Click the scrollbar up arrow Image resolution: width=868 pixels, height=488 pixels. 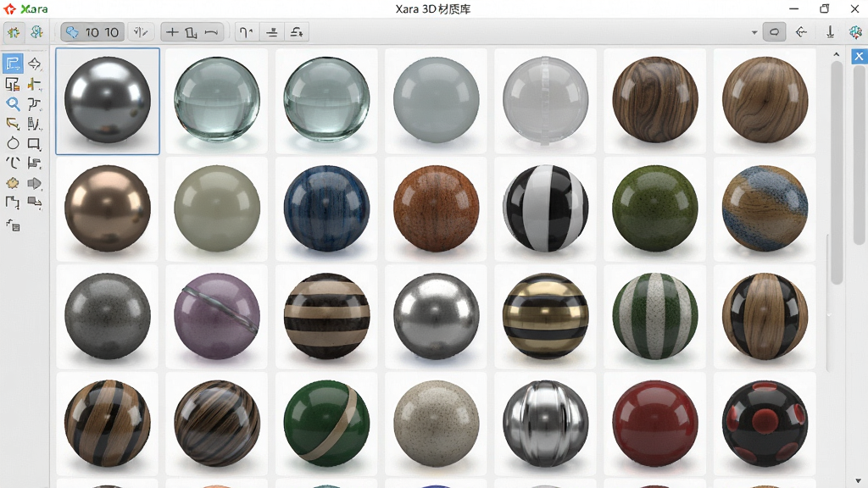tap(836, 54)
